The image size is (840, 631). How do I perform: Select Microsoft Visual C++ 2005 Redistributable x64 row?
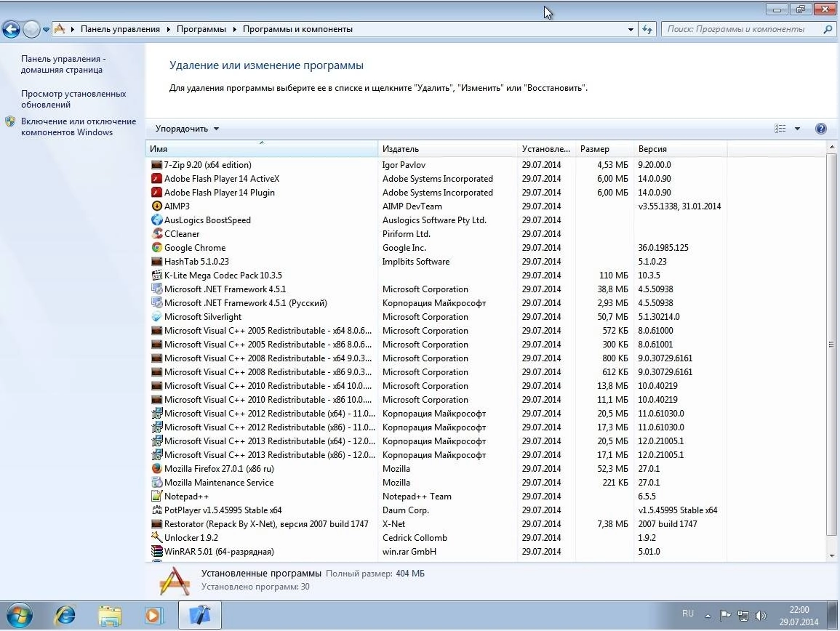pyautogui.click(x=436, y=331)
